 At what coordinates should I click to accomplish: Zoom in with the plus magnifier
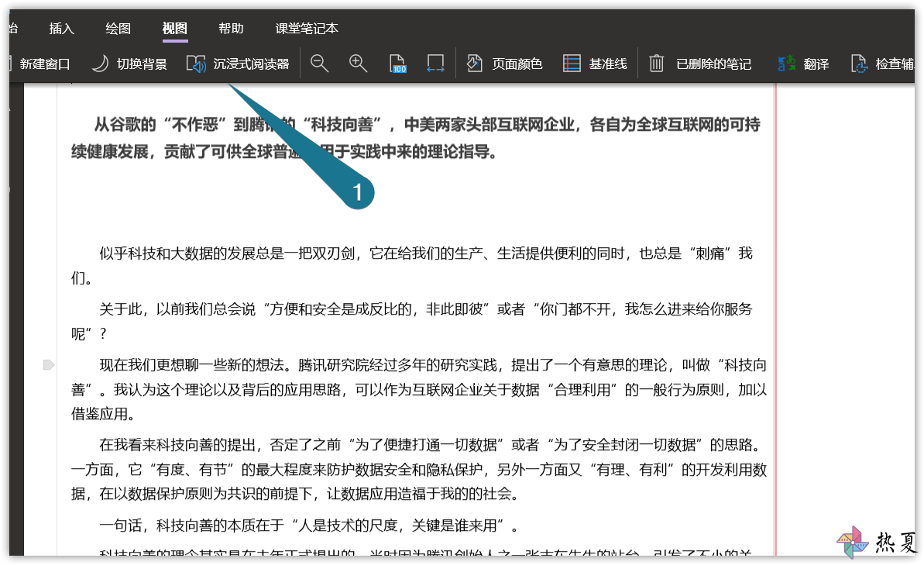point(358,64)
